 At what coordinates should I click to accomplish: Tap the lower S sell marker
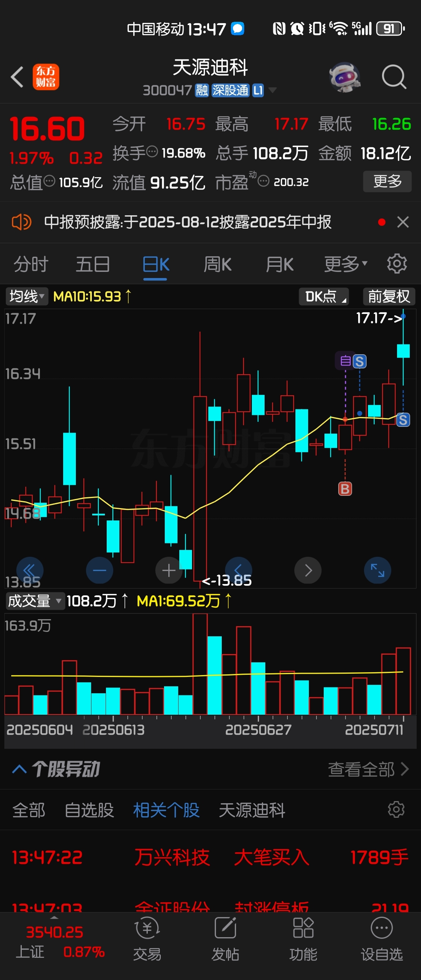coord(403,420)
